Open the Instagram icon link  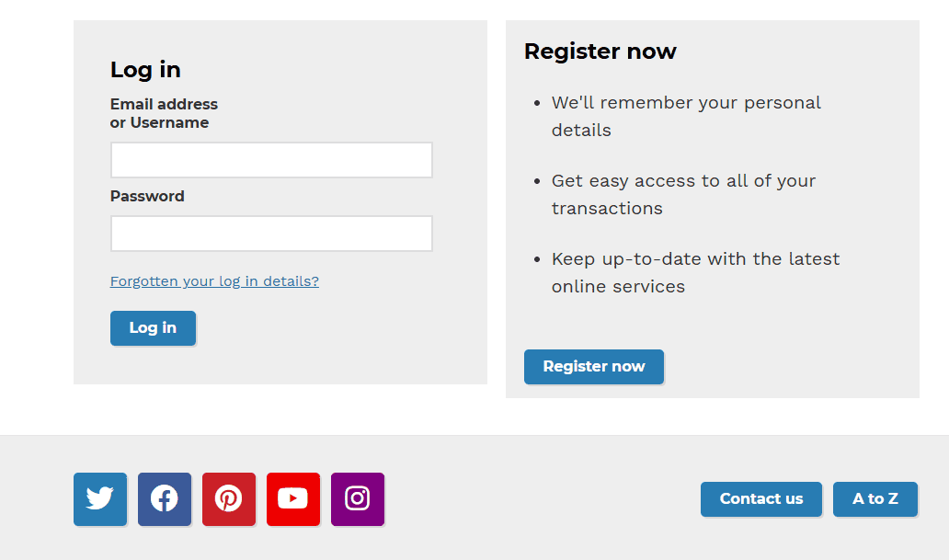pos(358,499)
